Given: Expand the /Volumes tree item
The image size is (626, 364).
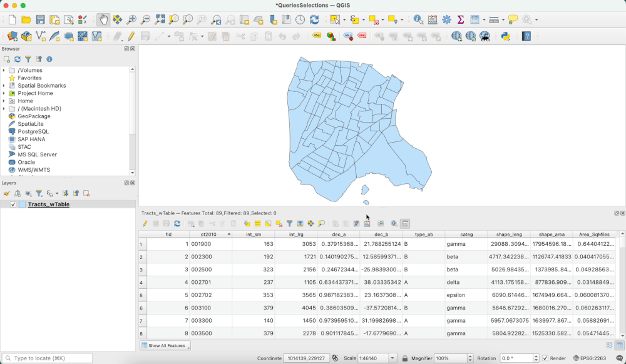Looking at the screenshot, I should [x=4, y=70].
